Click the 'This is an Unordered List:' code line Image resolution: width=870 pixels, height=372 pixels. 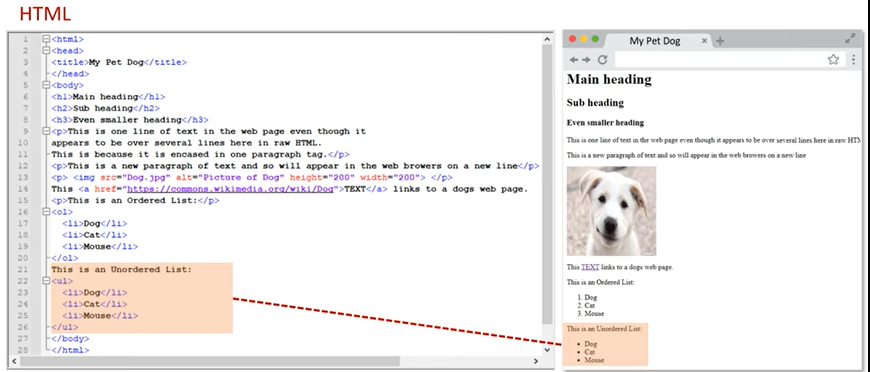coord(122,270)
